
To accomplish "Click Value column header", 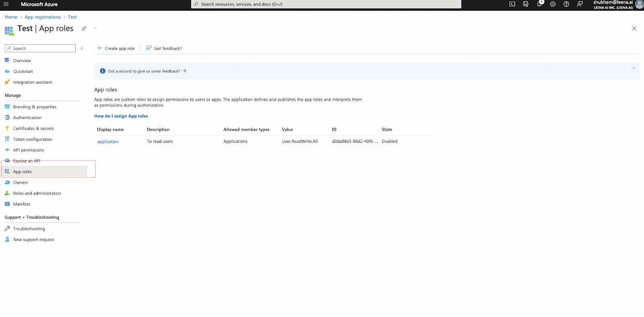I will (287, 130).
